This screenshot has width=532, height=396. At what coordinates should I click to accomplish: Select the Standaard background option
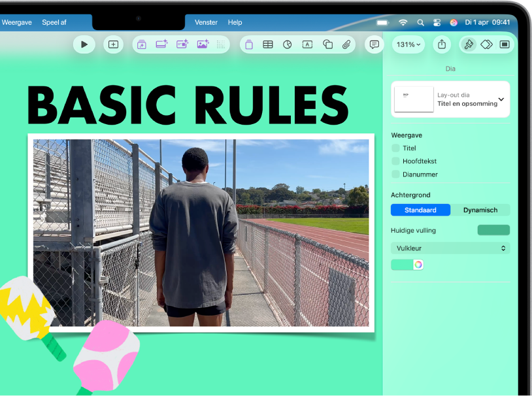point(420,210)
